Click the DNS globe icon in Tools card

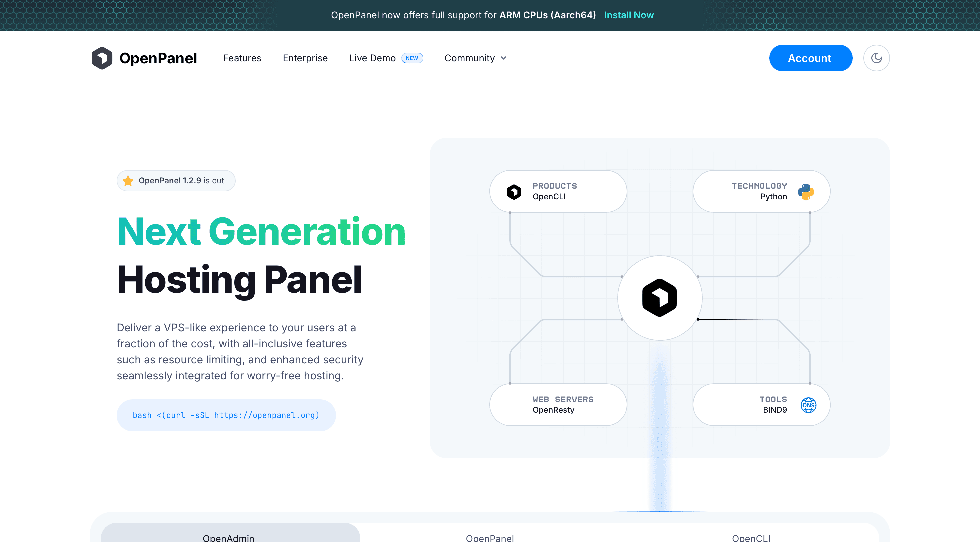[808, 405]
